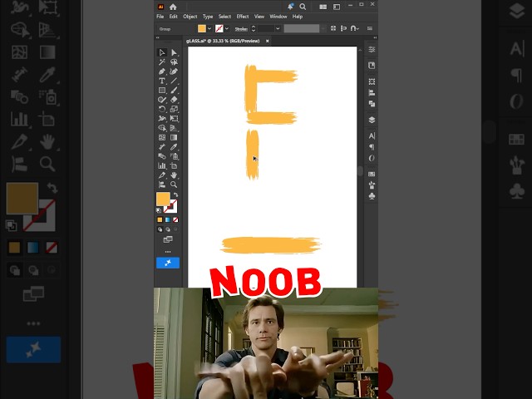Viewport: 532px width, 399px height.
Task: Pick the Magic Wand tool
Action: click(x=162, y=62)
